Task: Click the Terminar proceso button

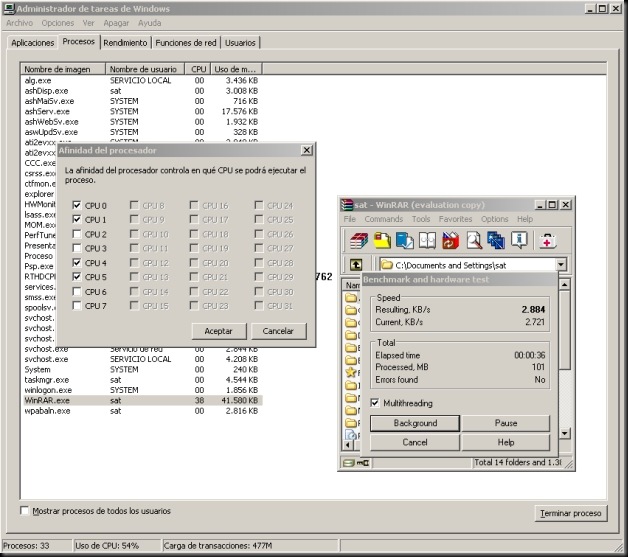Action: pyautogui.click(x=571, y=513)
